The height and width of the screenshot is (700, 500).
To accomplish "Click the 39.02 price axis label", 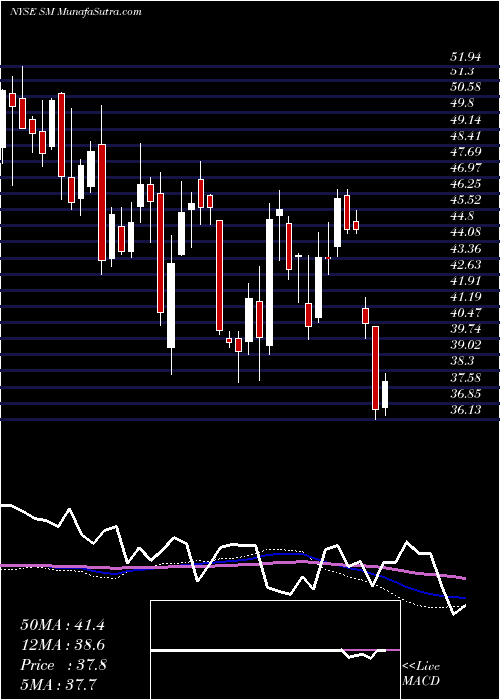I will (466, 345).
